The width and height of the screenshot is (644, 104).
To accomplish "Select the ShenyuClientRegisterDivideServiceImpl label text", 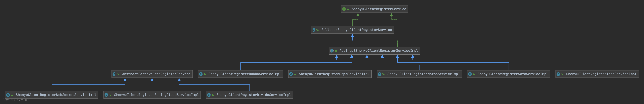I will (x=254, y=95).
